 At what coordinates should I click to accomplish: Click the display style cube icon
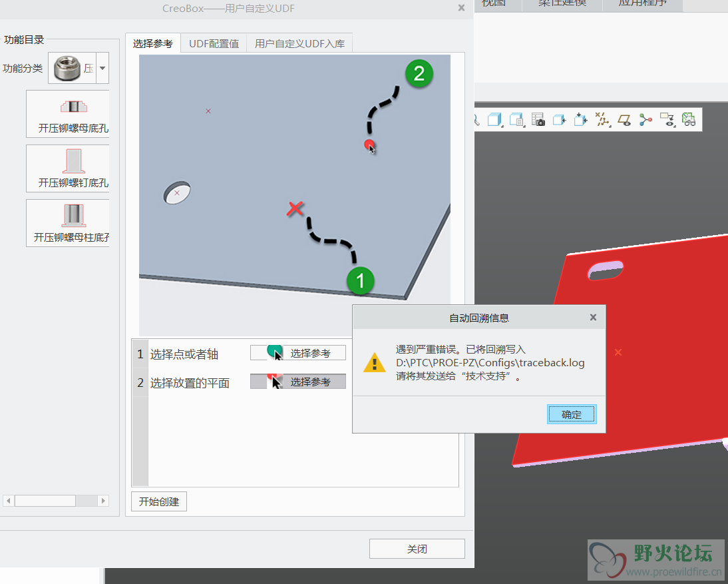coord(495,120)
